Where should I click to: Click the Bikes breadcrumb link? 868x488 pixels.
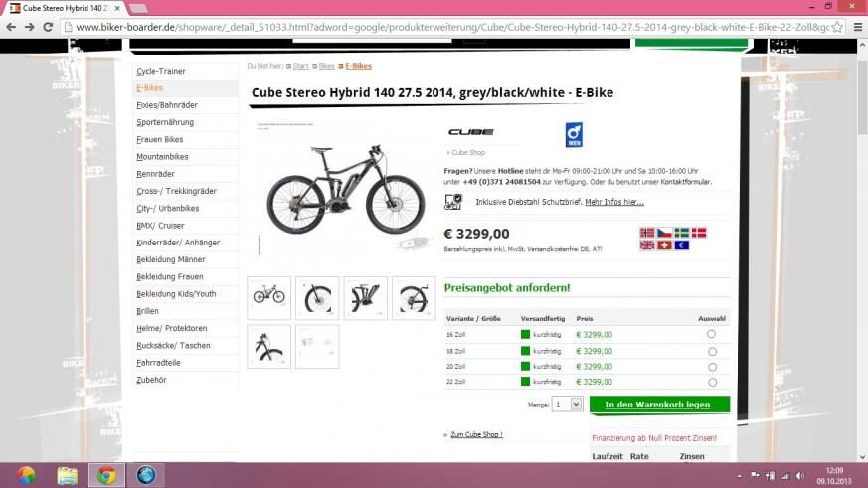(x=326, y=66)
